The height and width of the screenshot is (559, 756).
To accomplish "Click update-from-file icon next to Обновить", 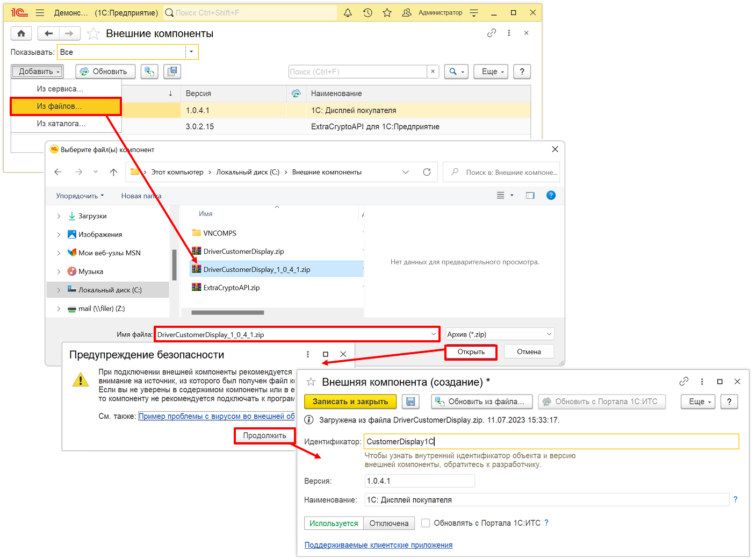I will pos(149,71).
